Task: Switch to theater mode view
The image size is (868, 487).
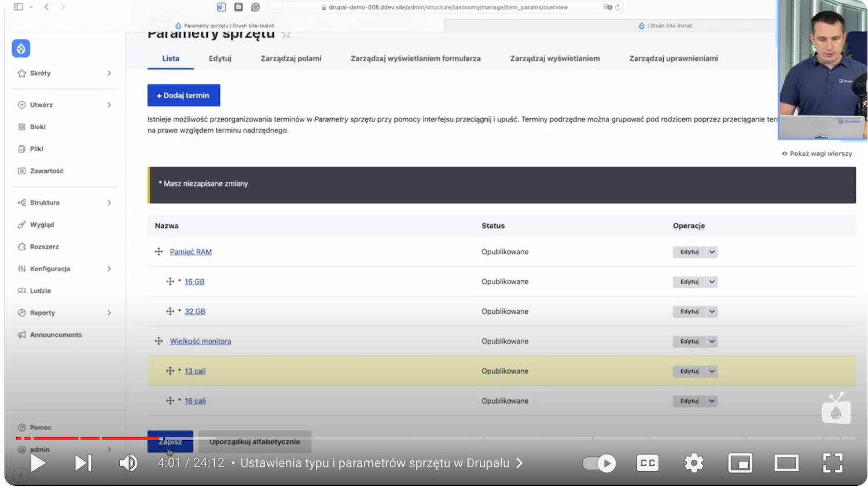Action: pyautogui.click(x=786, y=463)
